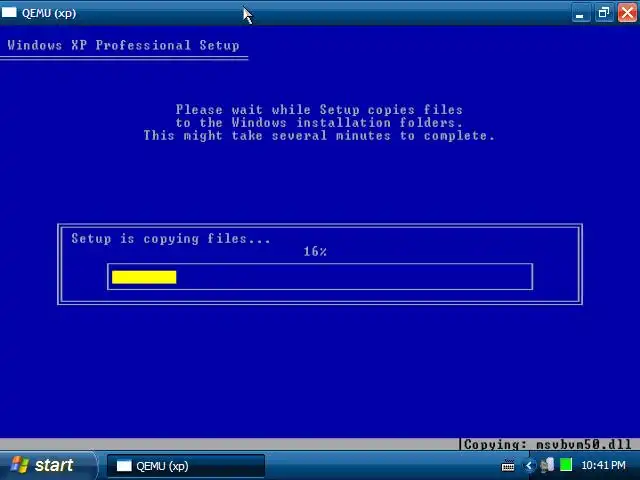Minimize the QEMU (xp) window
The height and width of the screenshot is (480, 640).
[580, 13]
